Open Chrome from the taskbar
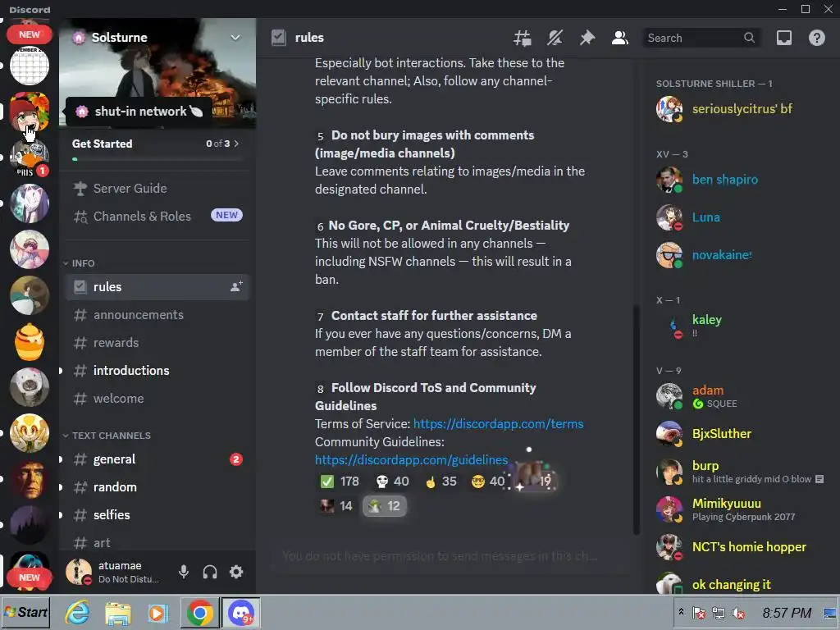Screen dimensions: 840x630 click(x=199, y=613)
